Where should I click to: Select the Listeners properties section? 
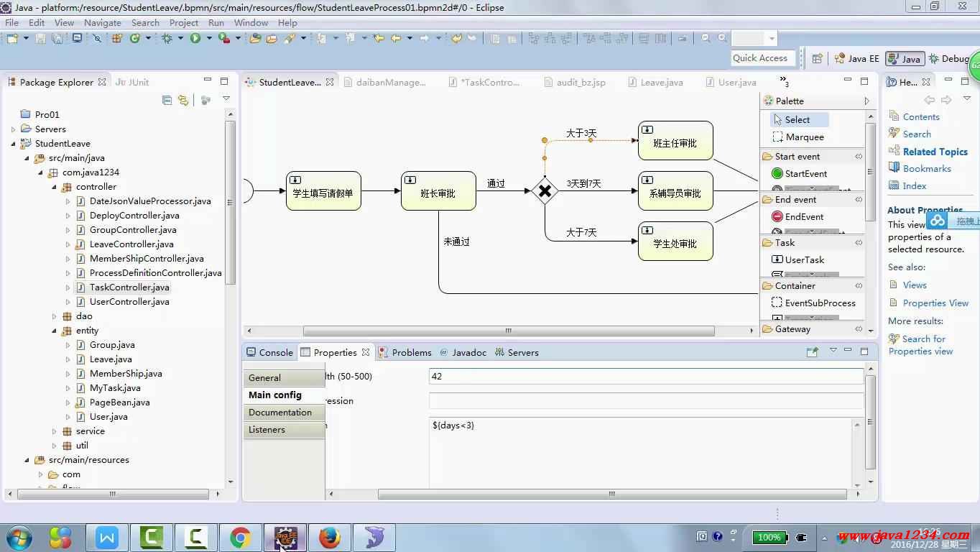[x=284, y=429]
